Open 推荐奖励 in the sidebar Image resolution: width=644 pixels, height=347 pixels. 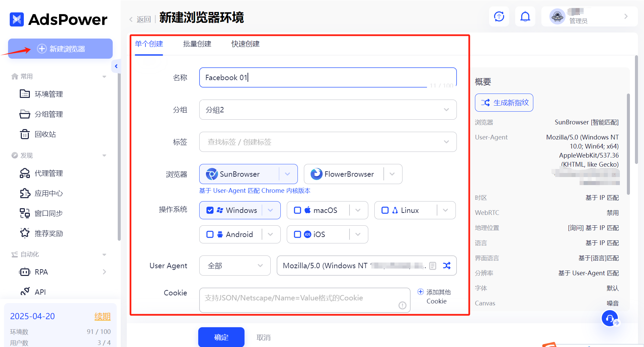(49, 233)
